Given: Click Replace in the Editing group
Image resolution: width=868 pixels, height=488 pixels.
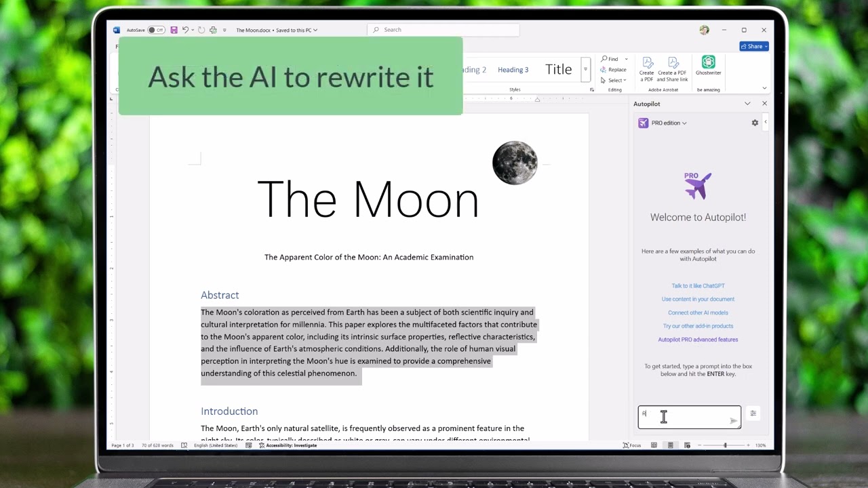Looking at the screenshot, I should 613,69.
